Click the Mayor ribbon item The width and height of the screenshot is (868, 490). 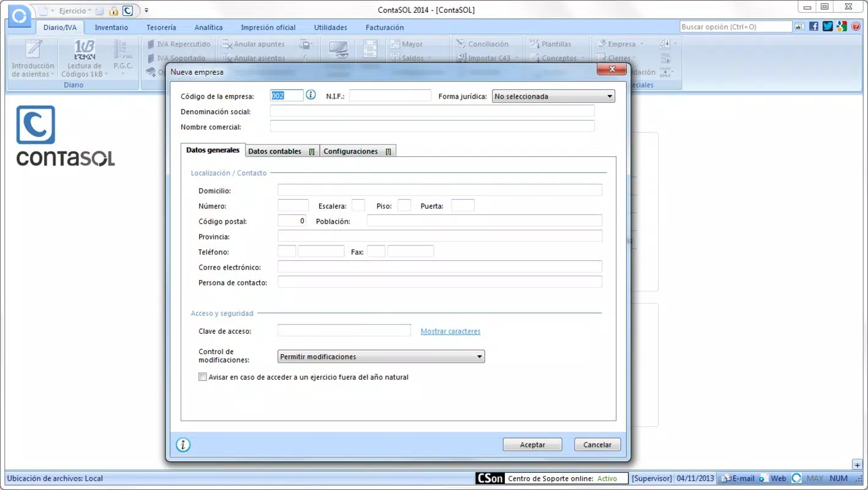[406, 44]
